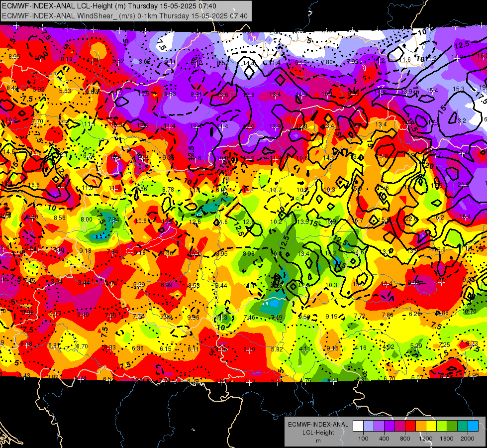Click the white legend swatch below 100

[x=358, y=426]
